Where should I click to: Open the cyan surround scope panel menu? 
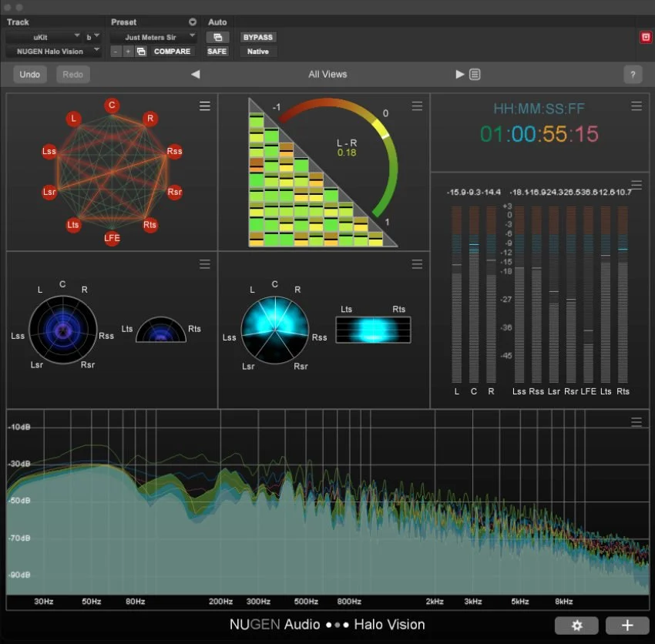[417, 264]
